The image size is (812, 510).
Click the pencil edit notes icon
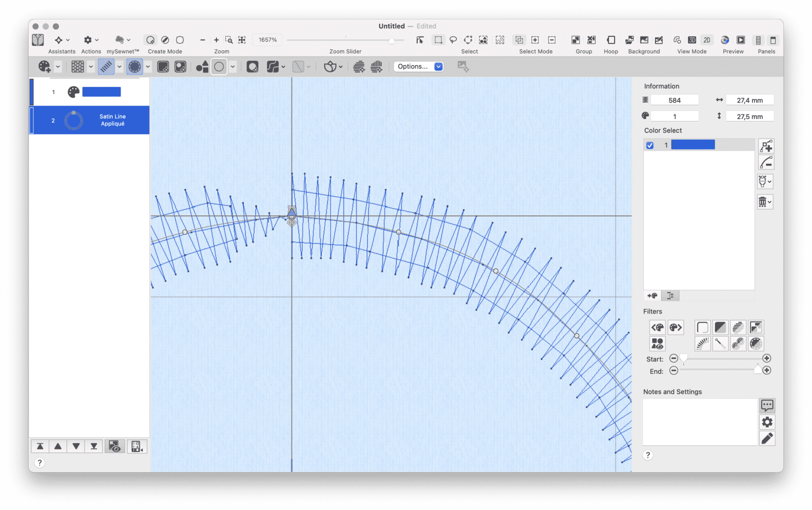767,438
